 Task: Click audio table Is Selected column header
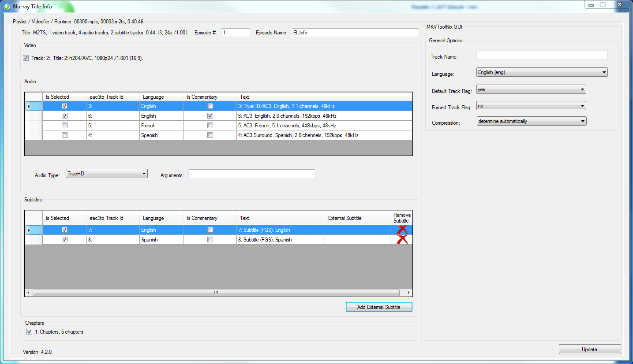coord(64,97)
